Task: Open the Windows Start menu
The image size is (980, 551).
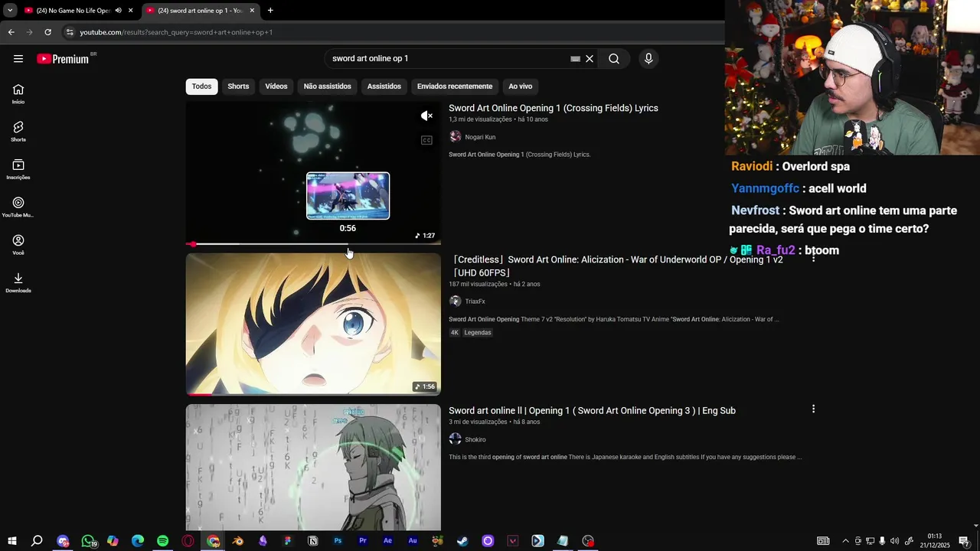Action: click(x=11, y=541)
